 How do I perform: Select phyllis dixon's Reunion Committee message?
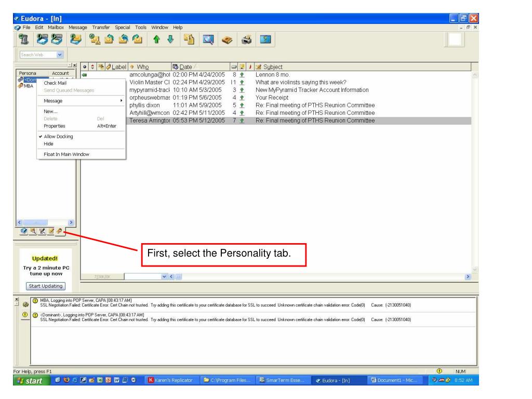coord(276,105)
